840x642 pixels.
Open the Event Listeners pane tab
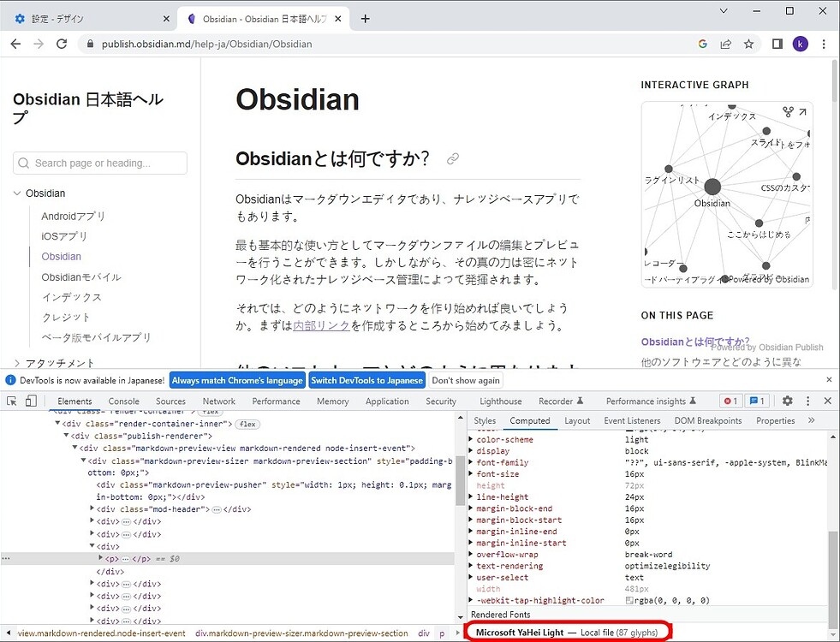[x=632, y=421]
